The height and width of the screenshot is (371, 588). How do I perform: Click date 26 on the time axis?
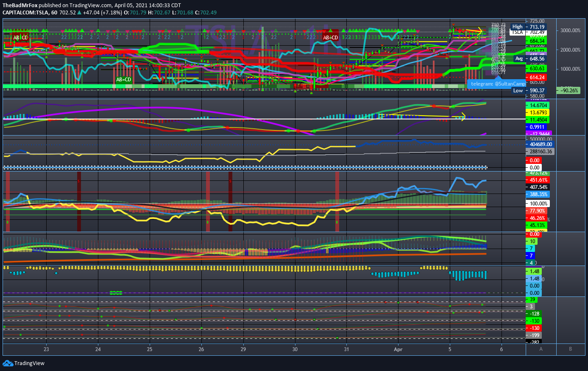click(201, 349)
